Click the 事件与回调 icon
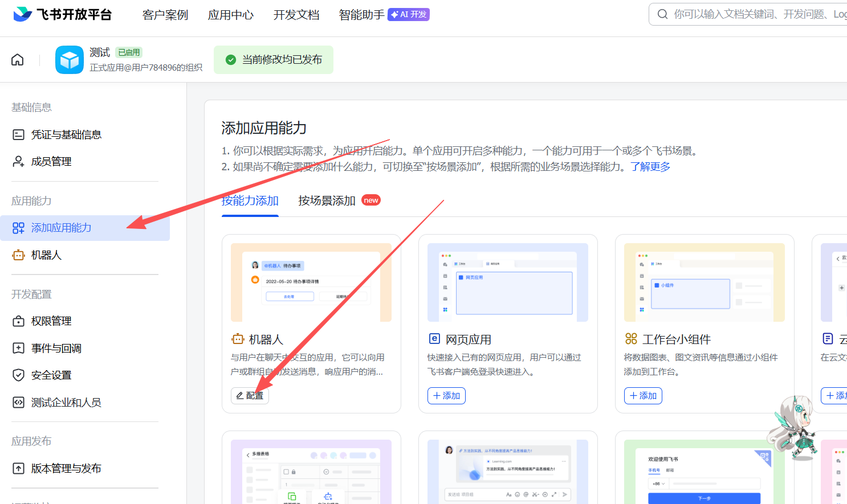Screen dimensions: 847x504 pyautogui.click(x=19, y=349)
